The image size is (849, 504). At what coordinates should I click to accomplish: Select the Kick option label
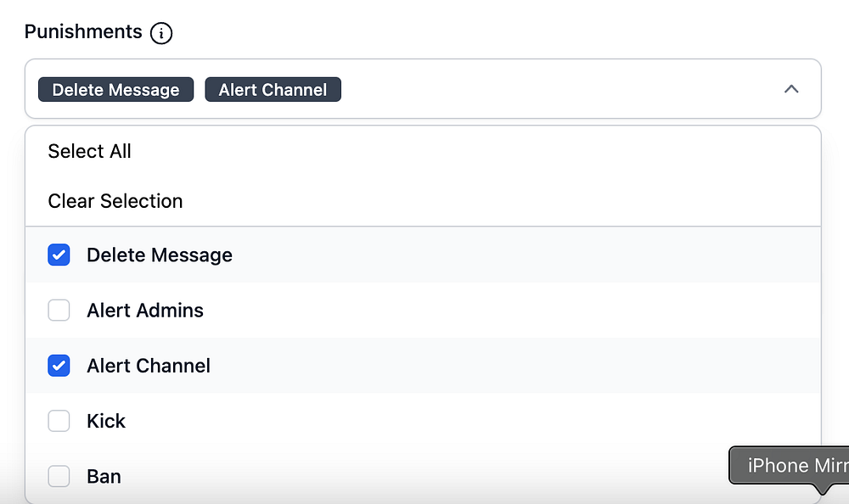[x=106, y=421]
